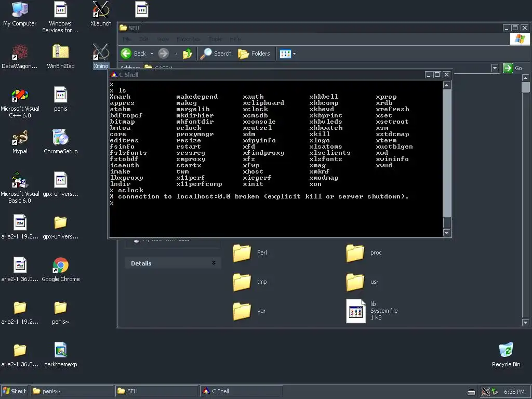Open the Edit menu in SFU

(144, 39)
